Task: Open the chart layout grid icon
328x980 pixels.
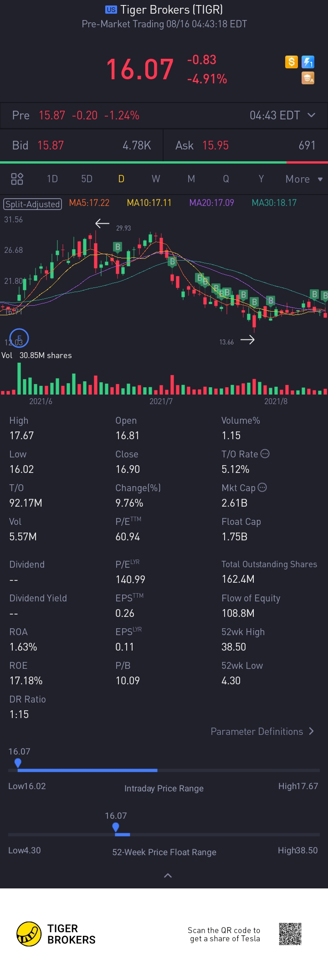Action: point(17,179)
